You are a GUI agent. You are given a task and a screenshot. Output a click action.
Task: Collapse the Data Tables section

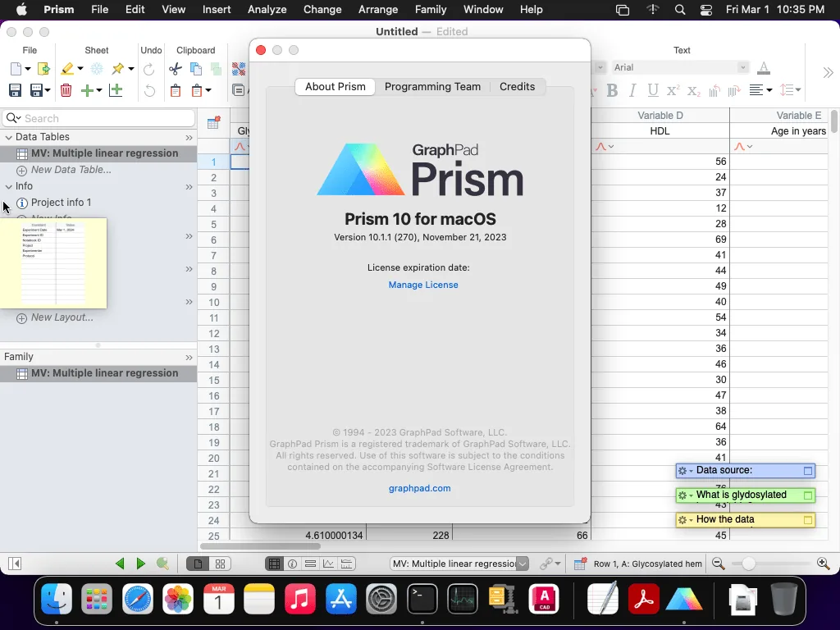[x=8, y=137]
